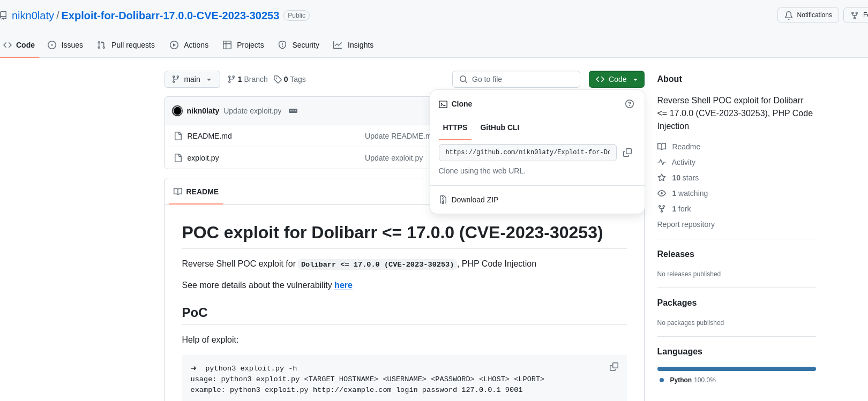Image resolution: width=868 pixels, height=401 pixels.
Task: Open the Packages heading link
Action: coord(677,303)
